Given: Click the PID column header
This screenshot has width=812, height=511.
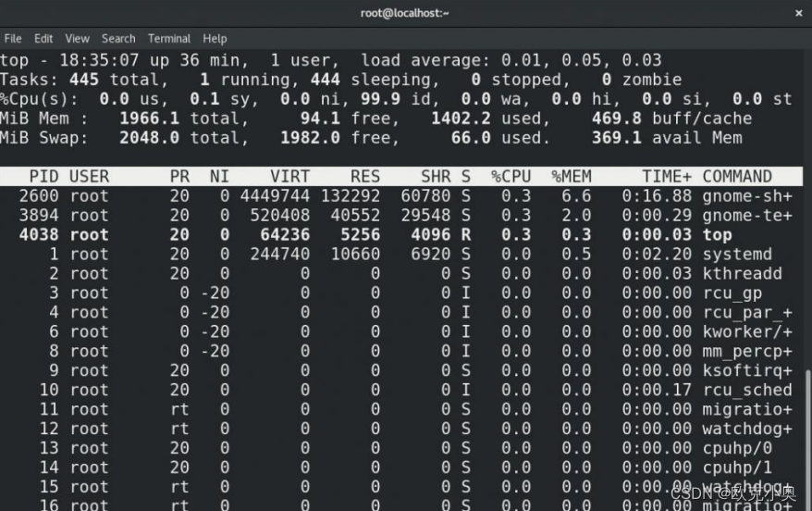Looking at the screenshot, I should (44, 176).
